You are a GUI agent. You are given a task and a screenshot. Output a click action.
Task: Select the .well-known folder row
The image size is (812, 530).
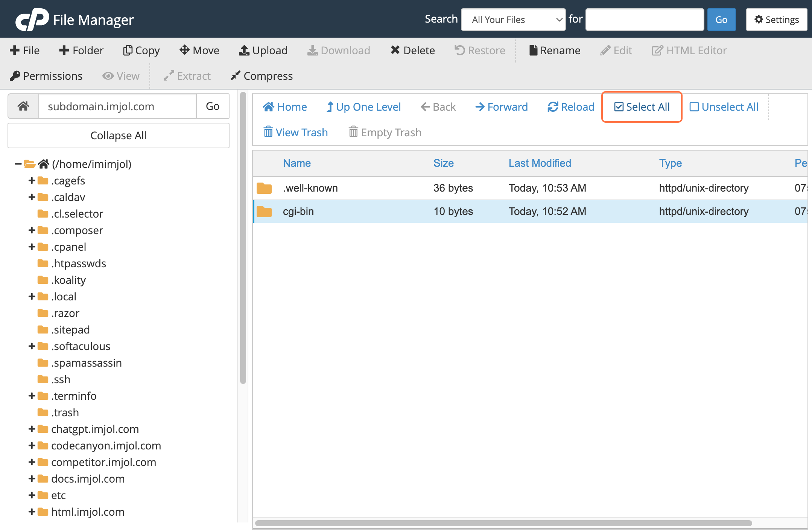click(530, 188)
